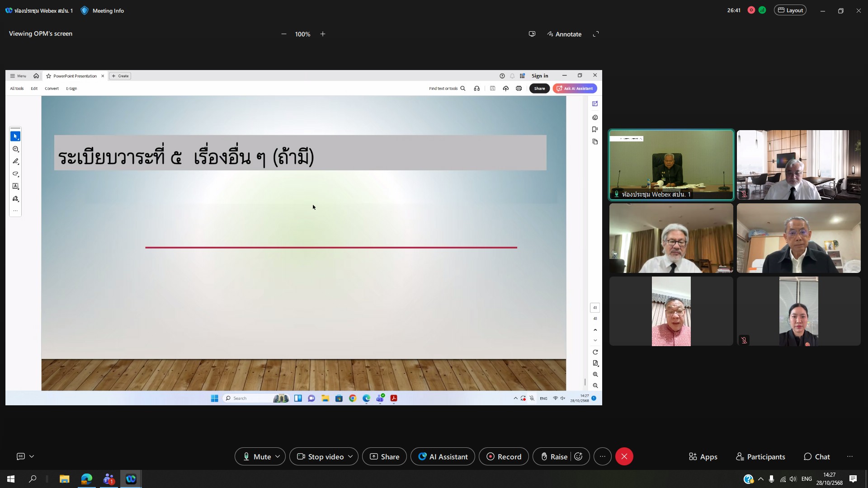Open the Apps panel

click(703, 456)
